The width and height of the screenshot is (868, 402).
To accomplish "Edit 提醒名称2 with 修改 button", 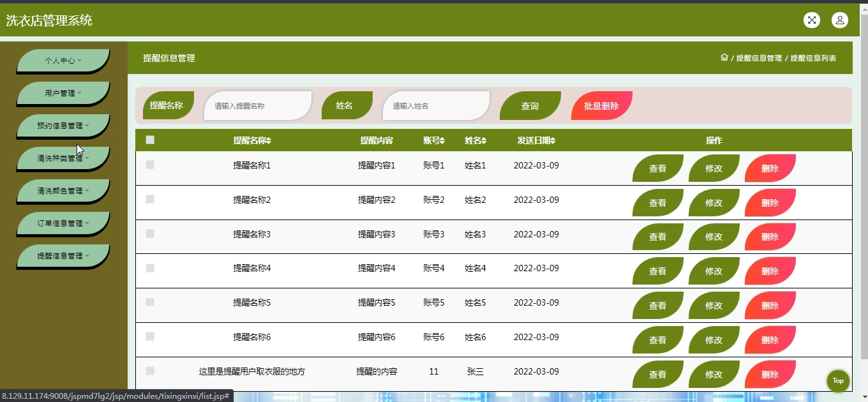I will (x=714, y=203).
